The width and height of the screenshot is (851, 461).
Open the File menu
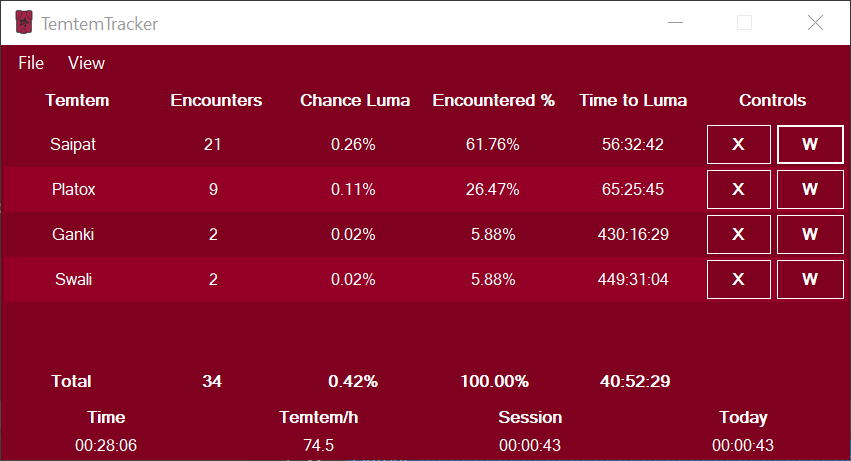tap(31, 63)
